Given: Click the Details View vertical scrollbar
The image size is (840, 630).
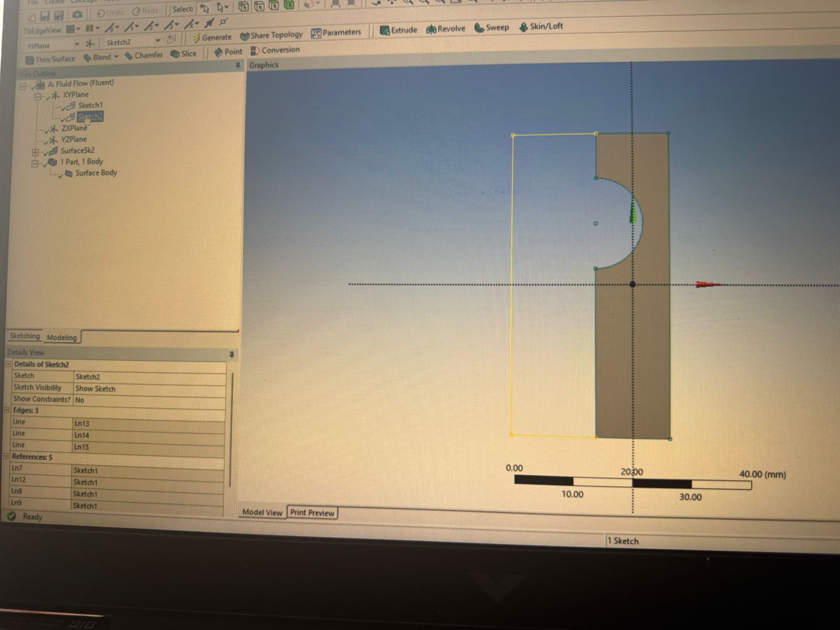Looking at the screenshot, I should point(231,430).
